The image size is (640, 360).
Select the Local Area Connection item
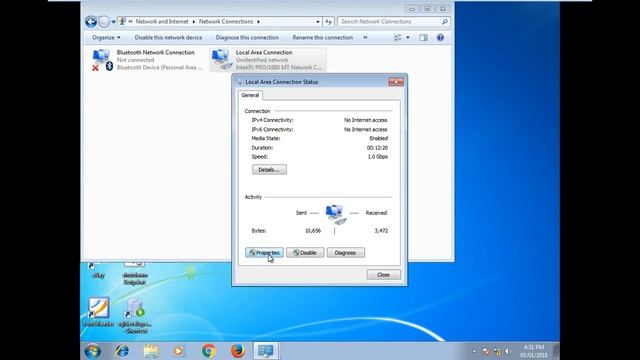point(268,60)
